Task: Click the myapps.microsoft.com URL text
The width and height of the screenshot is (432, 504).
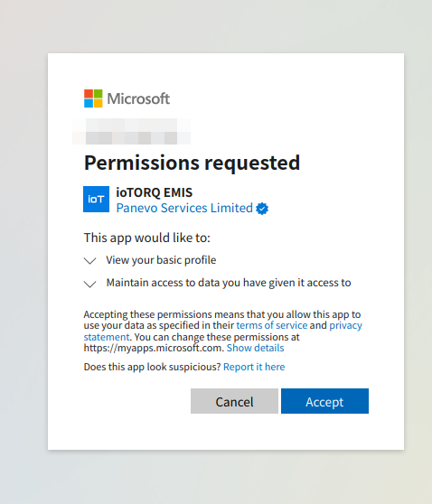Action: [153, 348]
